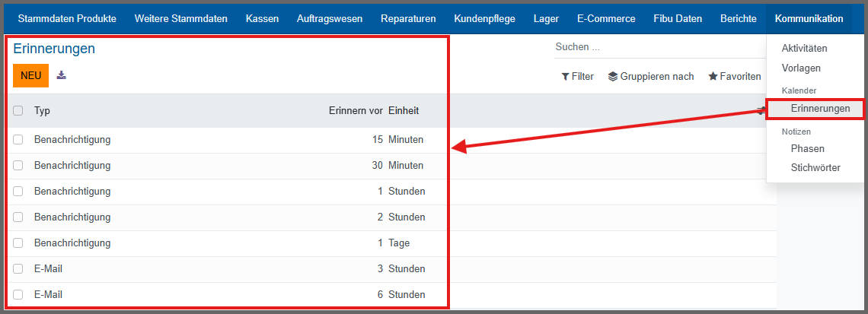868x314 pixels.
Task: Open the Filter dropdown
Action: click(578, 77)
